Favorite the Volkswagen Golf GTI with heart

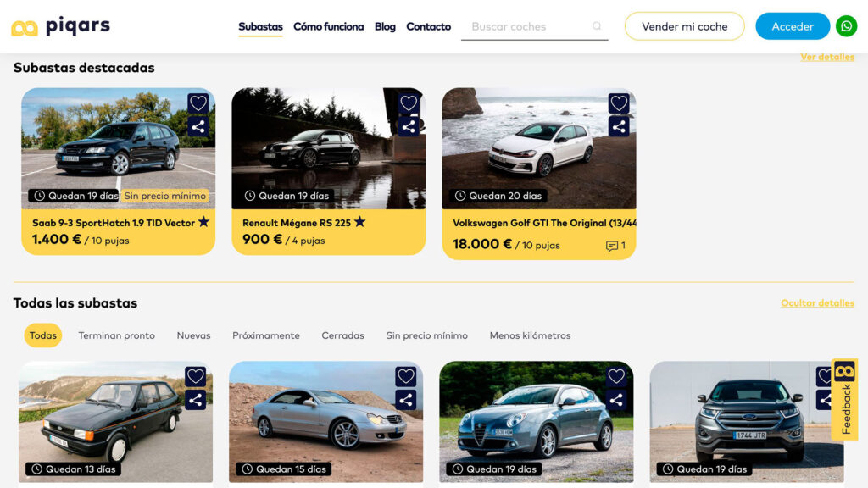(x=619, y=103)
